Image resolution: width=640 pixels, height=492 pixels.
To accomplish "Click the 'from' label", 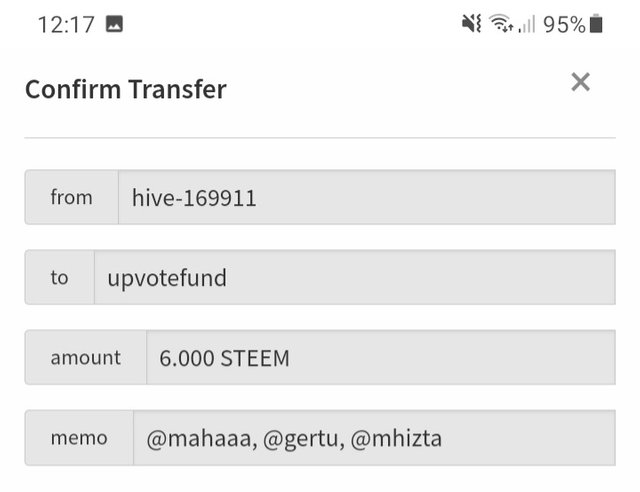I will 71,197.
